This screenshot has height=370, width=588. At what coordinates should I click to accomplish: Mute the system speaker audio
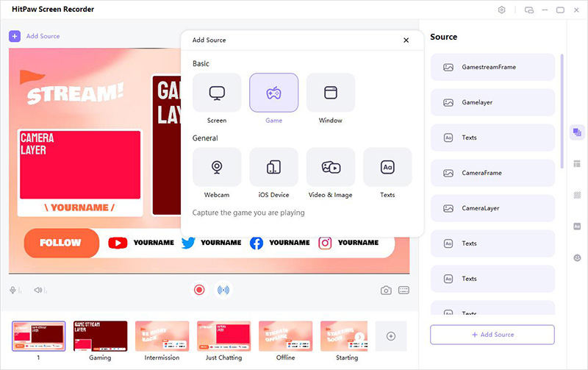point(38,290)
